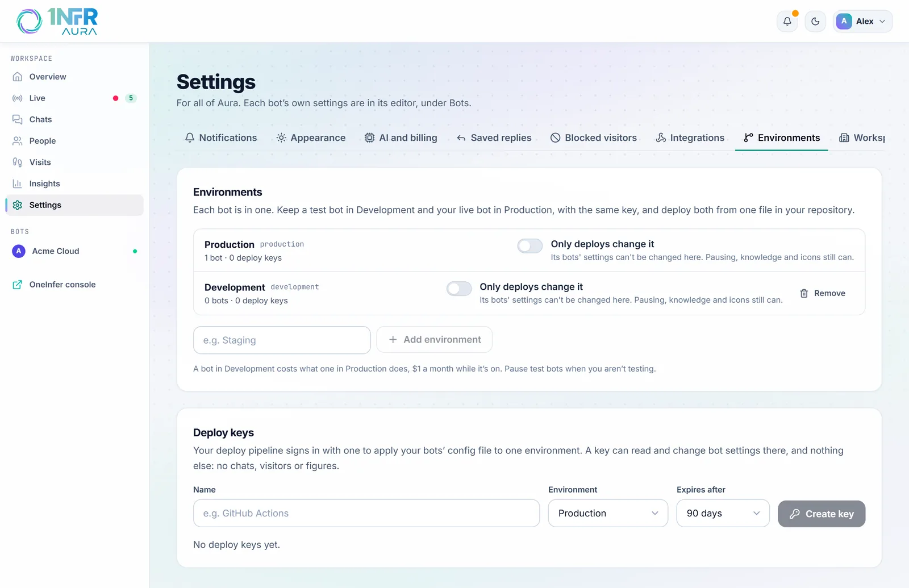Open the Alex account menu chevron
909x588 pixels.
click(882, 22)
